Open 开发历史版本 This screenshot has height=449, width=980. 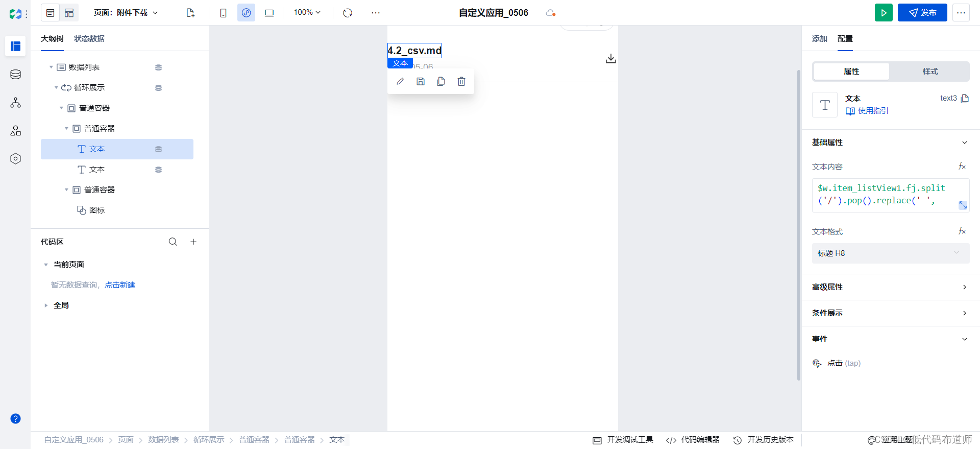764,440
